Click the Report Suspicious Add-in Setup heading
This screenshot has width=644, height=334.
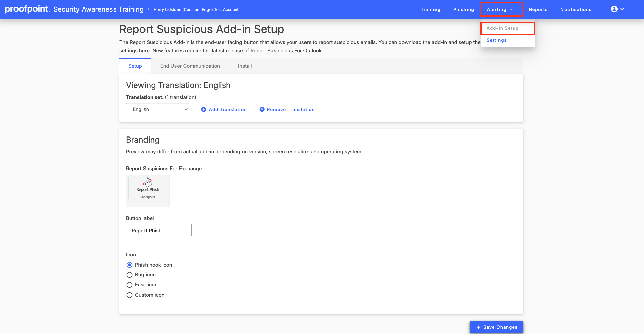tap(201, 29)
